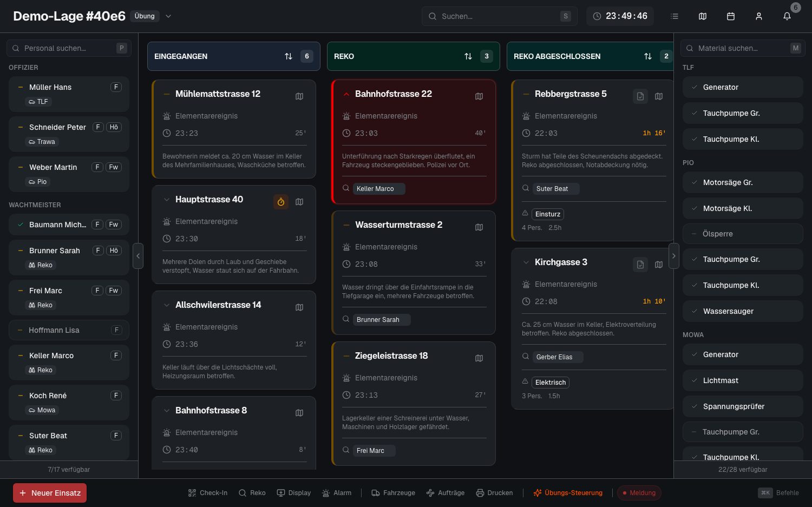Viewport: 812px width, 507px height.
Task: Select Hoffmann Lisa personnel card
Action: coord(69,330)
